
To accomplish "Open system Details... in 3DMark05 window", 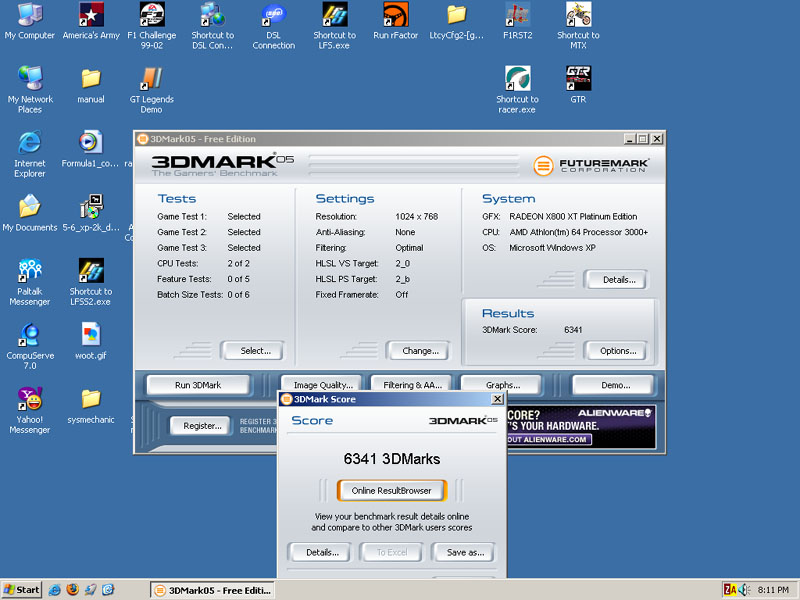I will (616, 280).
